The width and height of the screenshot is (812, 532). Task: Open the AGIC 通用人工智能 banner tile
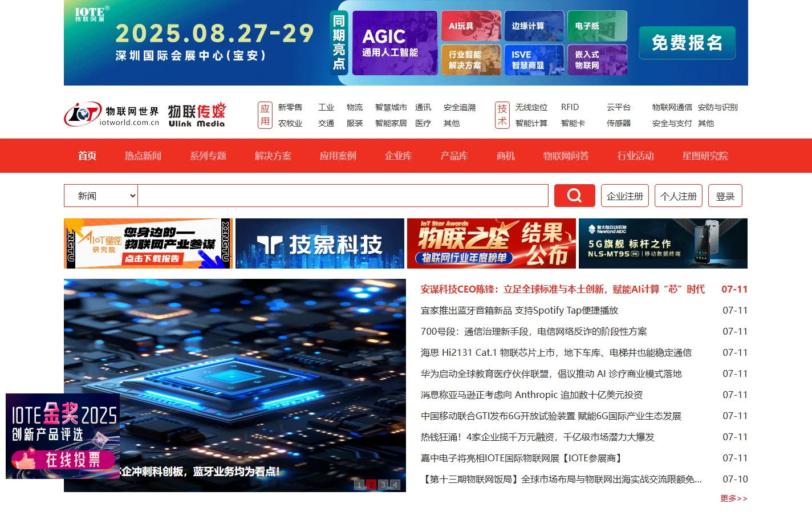395,43
